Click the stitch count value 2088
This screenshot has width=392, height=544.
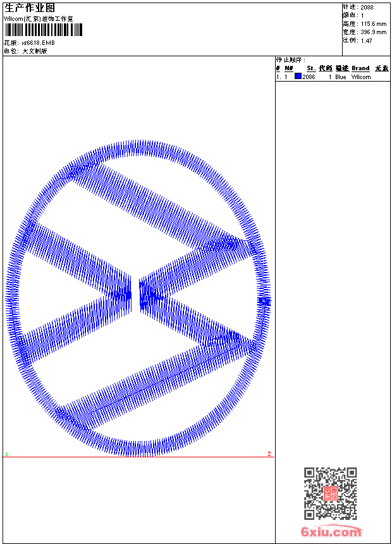(x=367, y=8)
